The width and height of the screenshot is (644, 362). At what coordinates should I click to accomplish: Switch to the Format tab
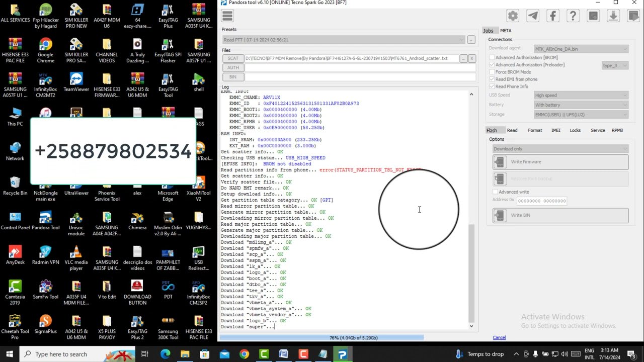(x=535, y=130)
